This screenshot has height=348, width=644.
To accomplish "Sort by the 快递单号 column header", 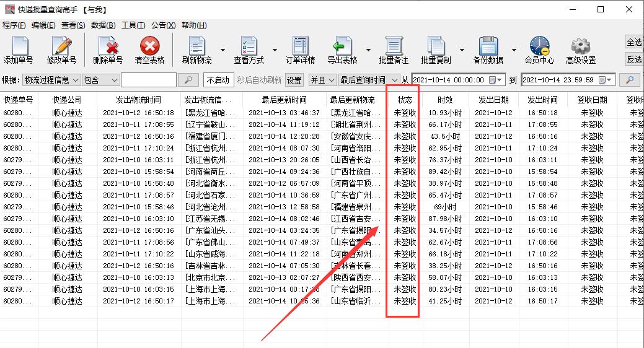I will click(19, 100).
